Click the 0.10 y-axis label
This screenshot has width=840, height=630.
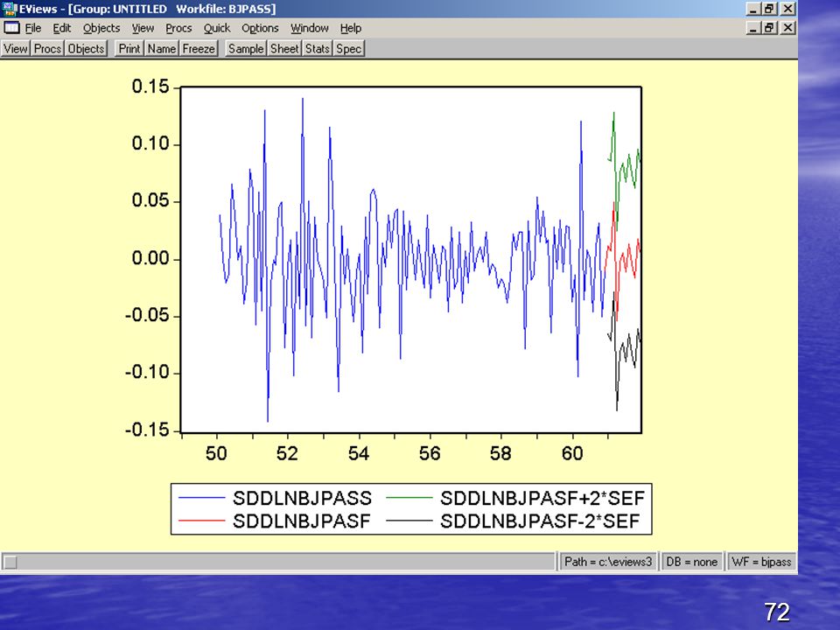tap(150, 143)
